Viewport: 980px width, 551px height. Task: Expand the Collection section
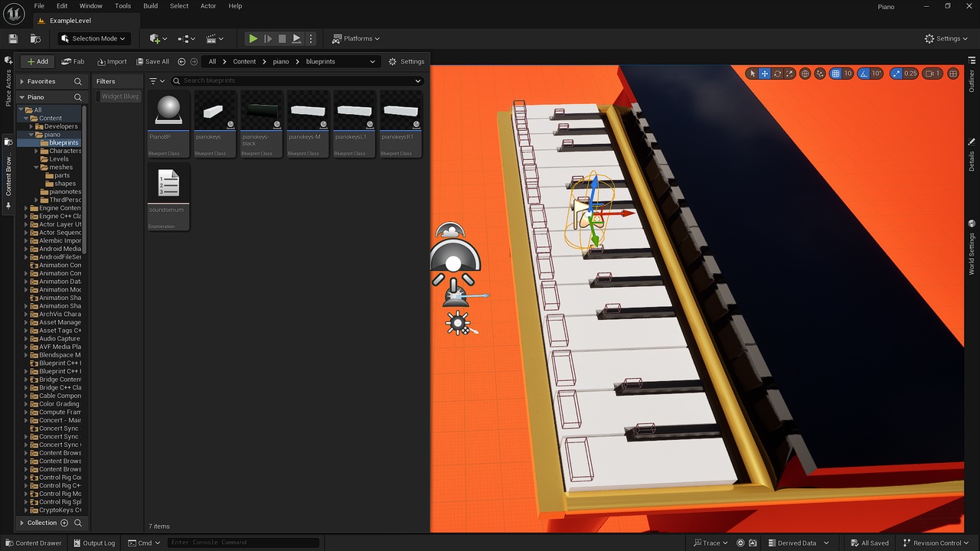pyautogui.click(x=21, y=523)
